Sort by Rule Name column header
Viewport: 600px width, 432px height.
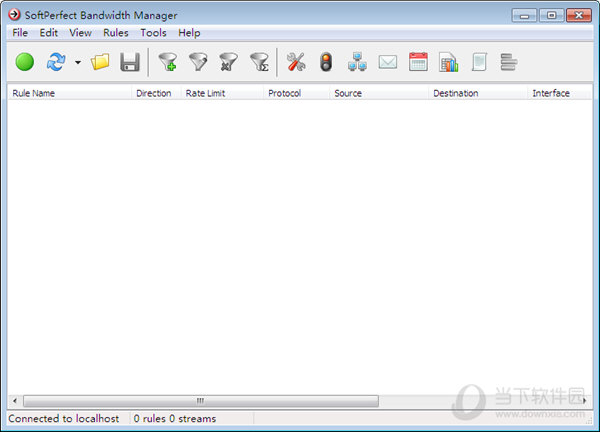tap(70, 93)
